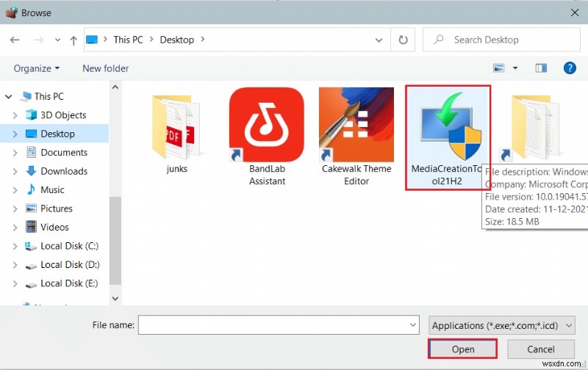Expand the Local Disk (E:) tree node
The width and height of the screenshot is (588, 370).
point(15,283)
